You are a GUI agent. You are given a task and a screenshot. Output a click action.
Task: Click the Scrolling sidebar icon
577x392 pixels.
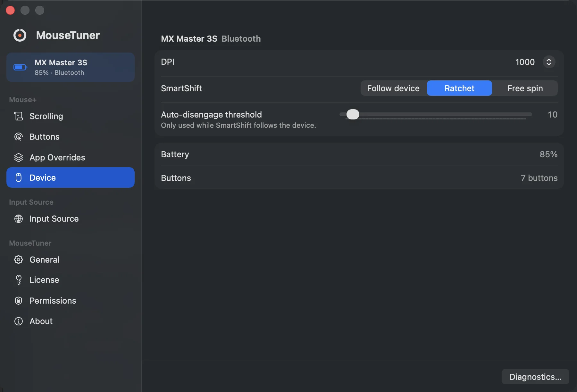click(19, 116)
